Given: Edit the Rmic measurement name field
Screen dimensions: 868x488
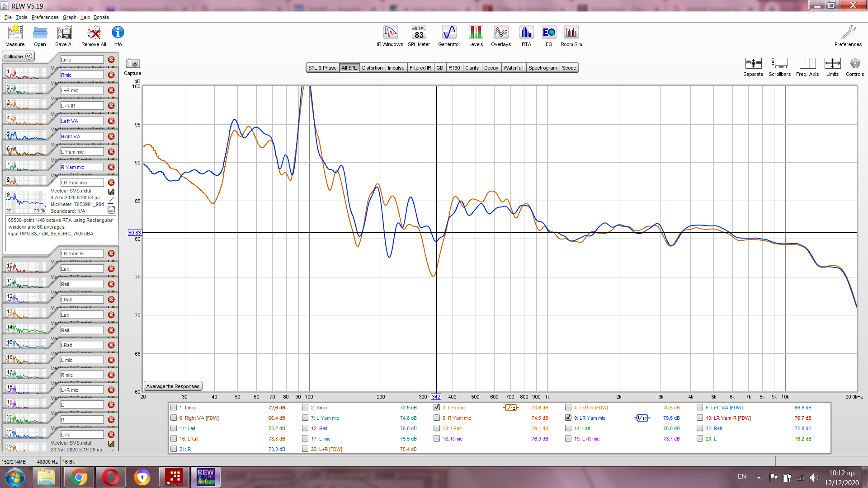Looking at the screenshot, I should [x=82, y=75].
